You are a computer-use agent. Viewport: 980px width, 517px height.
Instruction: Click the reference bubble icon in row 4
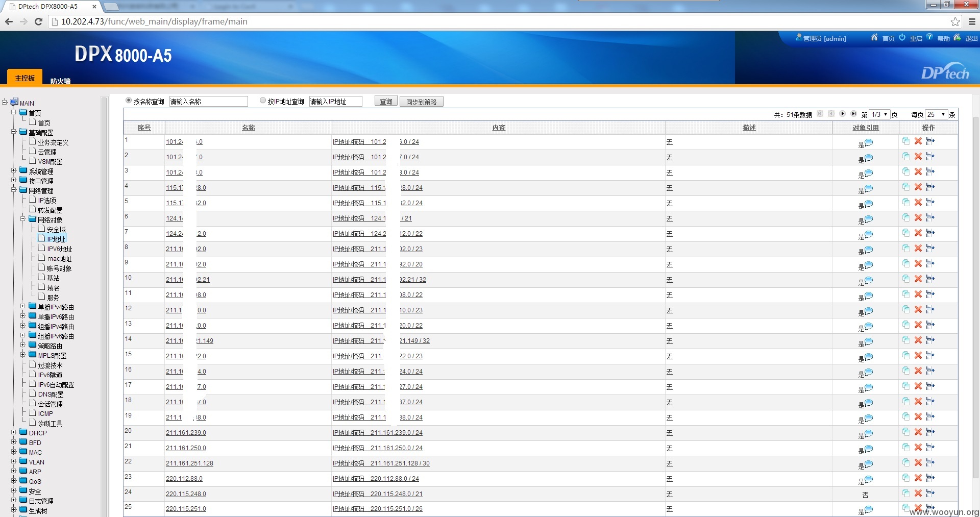click(869, 188)
